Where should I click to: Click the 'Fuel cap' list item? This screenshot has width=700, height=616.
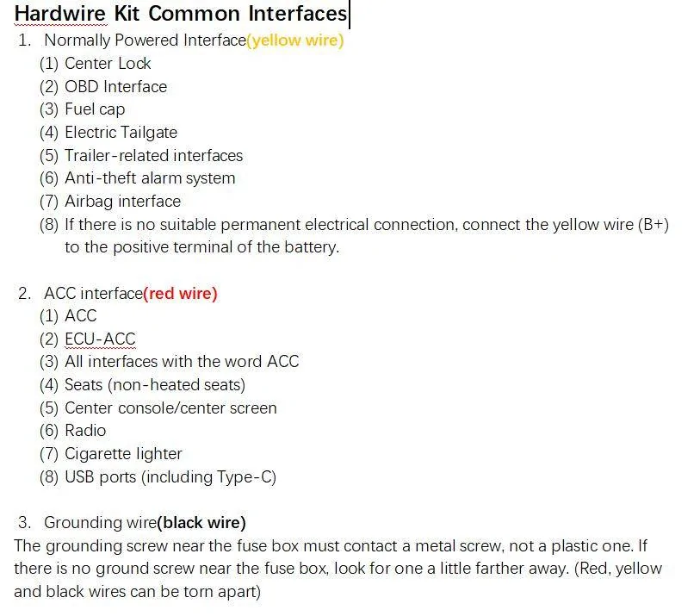coord(95,109)
